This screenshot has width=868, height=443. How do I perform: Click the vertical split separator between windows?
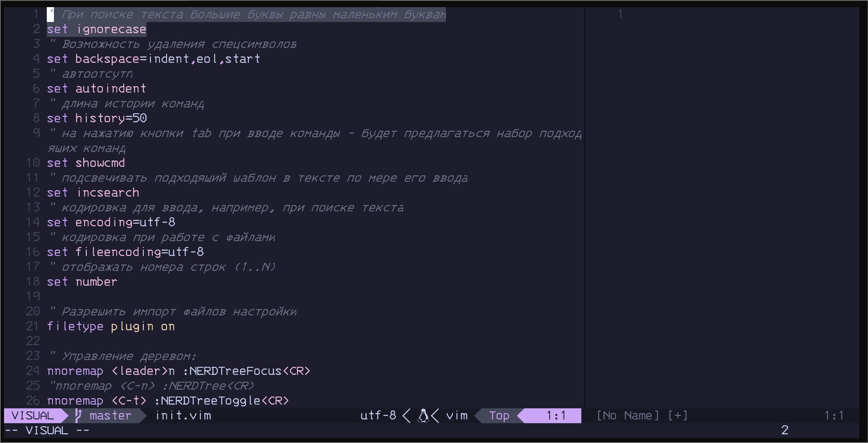pyautogui.click(x=585, y=202)
